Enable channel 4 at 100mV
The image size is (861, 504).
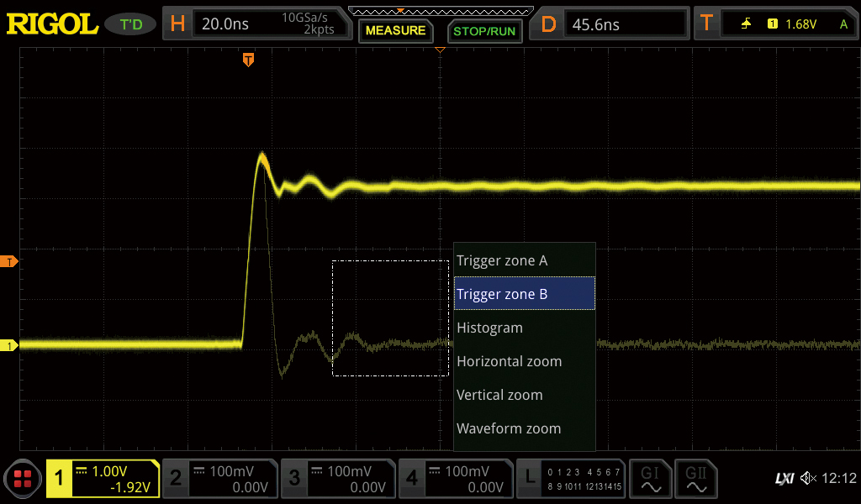455,479
